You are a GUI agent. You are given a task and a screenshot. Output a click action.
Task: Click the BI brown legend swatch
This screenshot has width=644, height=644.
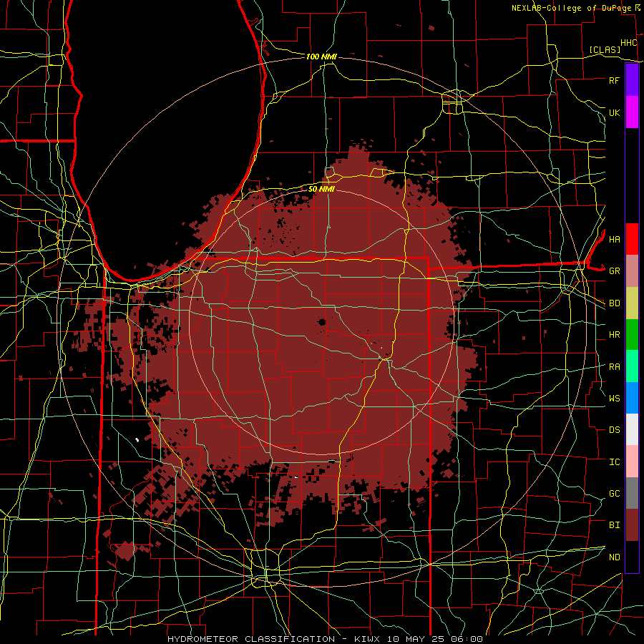pos(632,525)
